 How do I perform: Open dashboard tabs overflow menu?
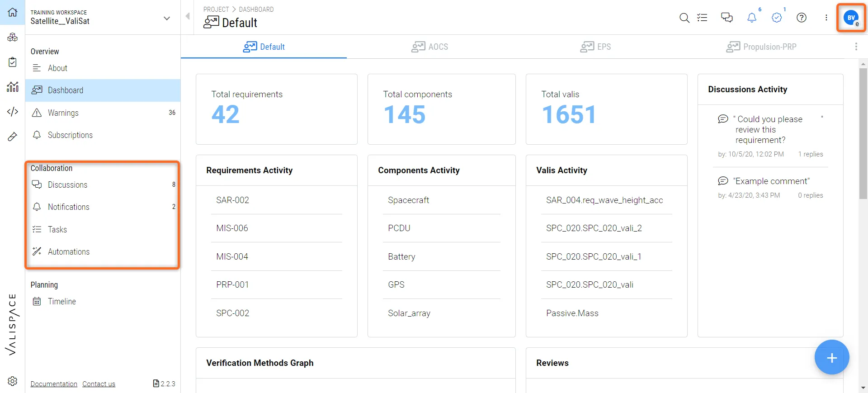pos(856,47)
